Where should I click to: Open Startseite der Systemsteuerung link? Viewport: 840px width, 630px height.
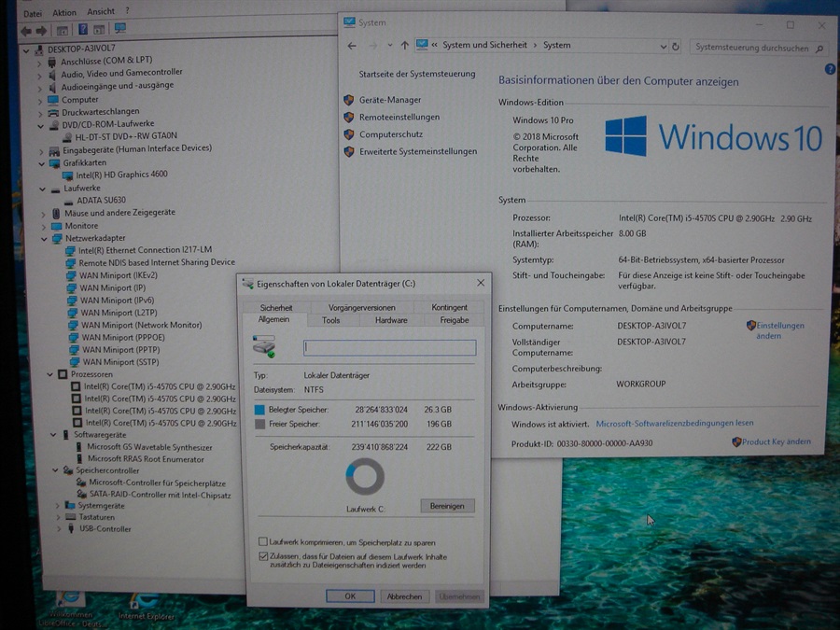pyautogui.click(x=417, y=74)
